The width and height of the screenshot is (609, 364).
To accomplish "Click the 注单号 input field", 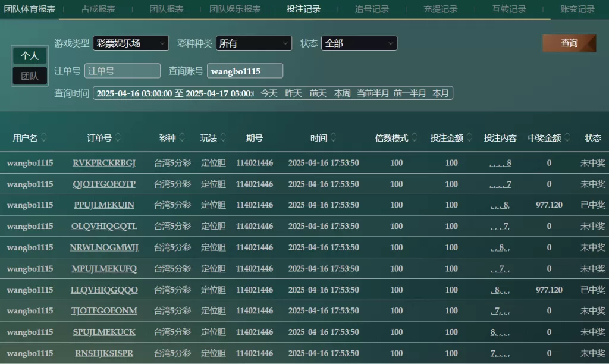I will coord(123,71).
